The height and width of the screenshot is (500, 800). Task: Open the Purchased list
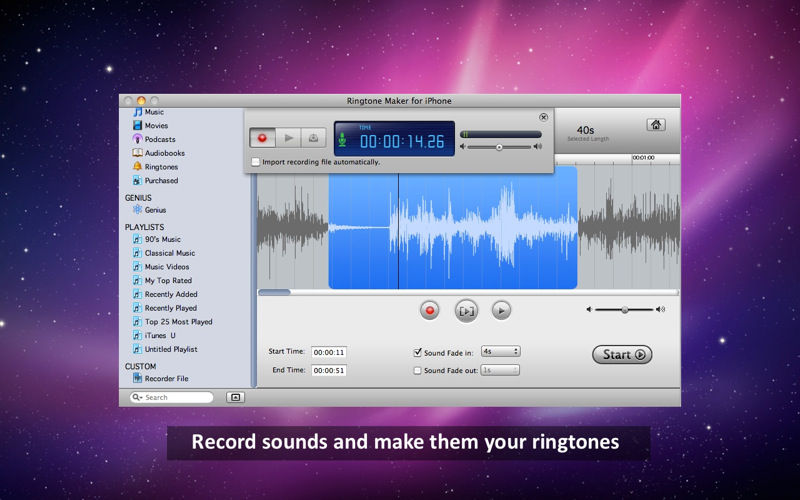point(155,181)
